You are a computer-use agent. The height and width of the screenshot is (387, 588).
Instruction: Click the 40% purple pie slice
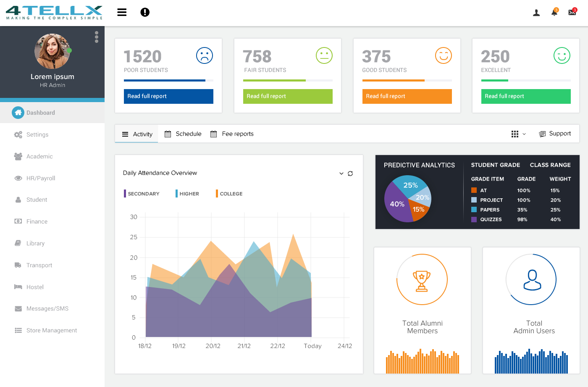click(395, 205)
